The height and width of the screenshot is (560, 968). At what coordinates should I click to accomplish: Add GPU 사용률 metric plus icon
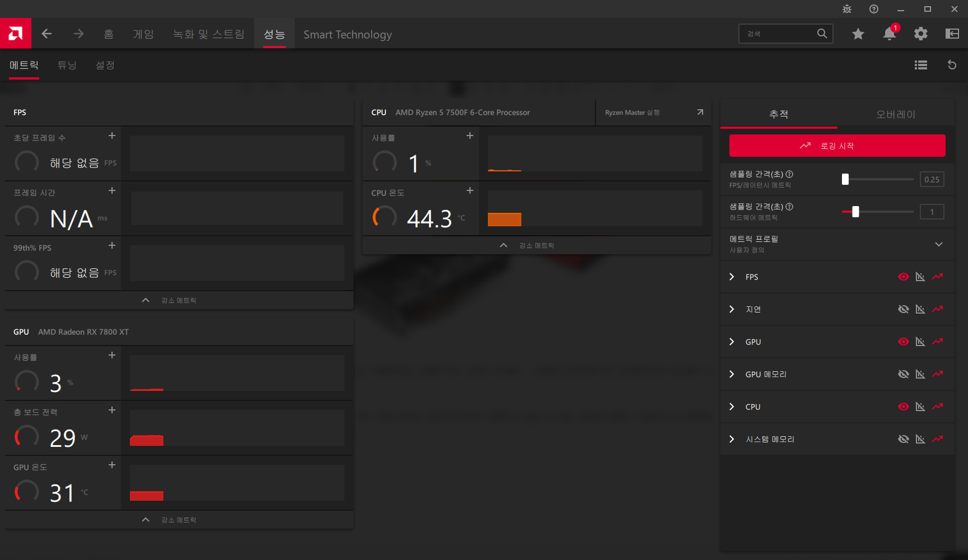(112, 355)
